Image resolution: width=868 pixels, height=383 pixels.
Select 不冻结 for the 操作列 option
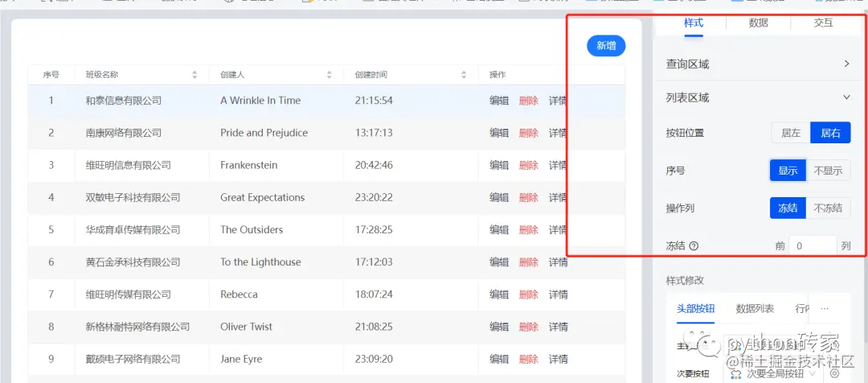pyautogui.click(x=828, y=208)
